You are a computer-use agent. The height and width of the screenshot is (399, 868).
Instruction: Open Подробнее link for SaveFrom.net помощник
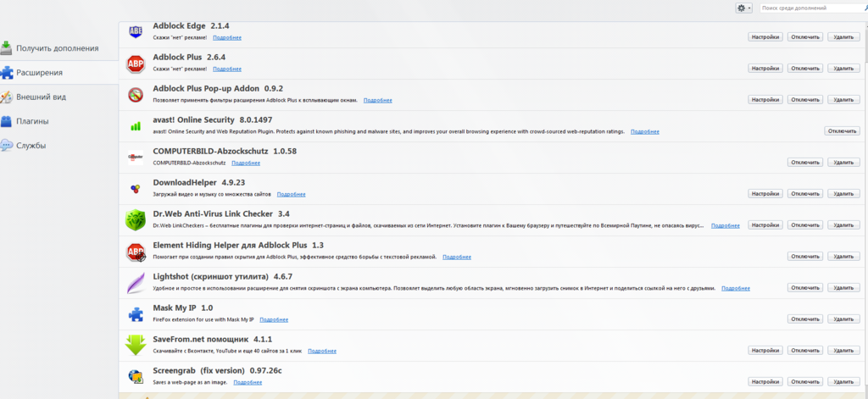(x=322, y=351)
